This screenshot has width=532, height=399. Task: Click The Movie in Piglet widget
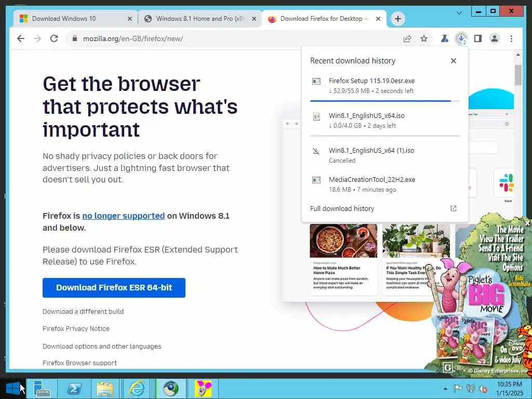pyautogui.click(x=510, y=229)
